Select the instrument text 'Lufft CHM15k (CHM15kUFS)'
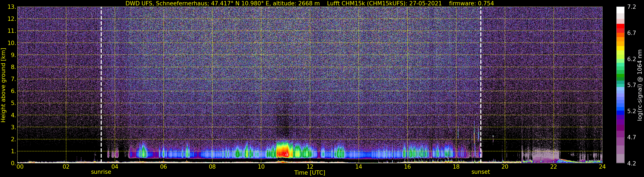The image size is (644, 177). pos(367,3)
